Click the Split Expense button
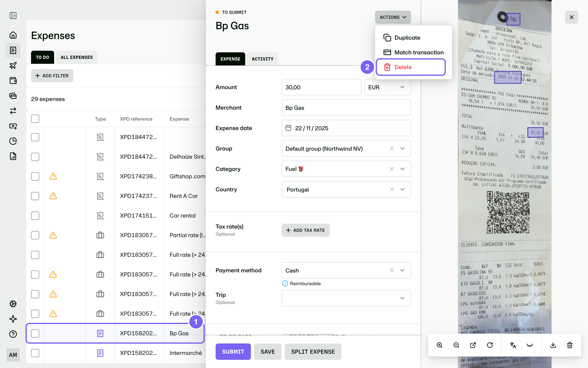 (313, 352)
